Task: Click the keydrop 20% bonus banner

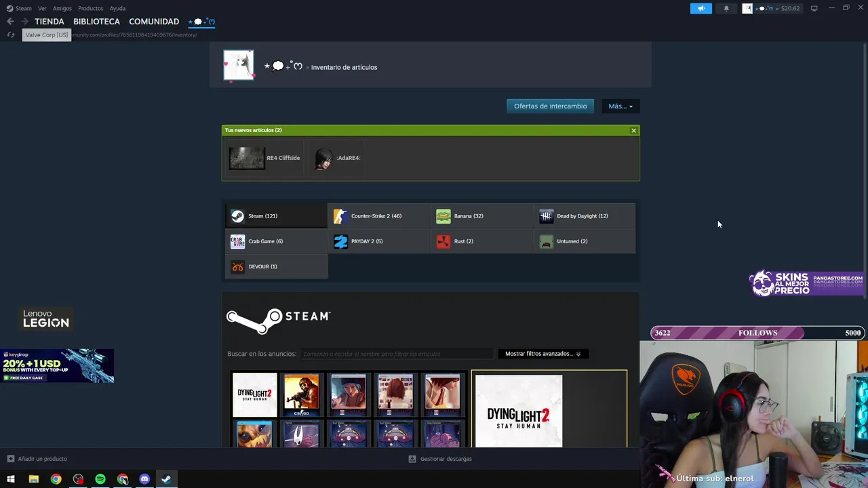Action: (57, 366)
